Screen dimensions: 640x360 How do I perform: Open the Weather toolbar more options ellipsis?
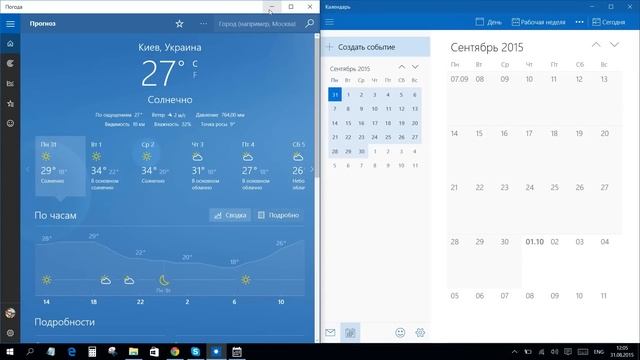[203, 24]
